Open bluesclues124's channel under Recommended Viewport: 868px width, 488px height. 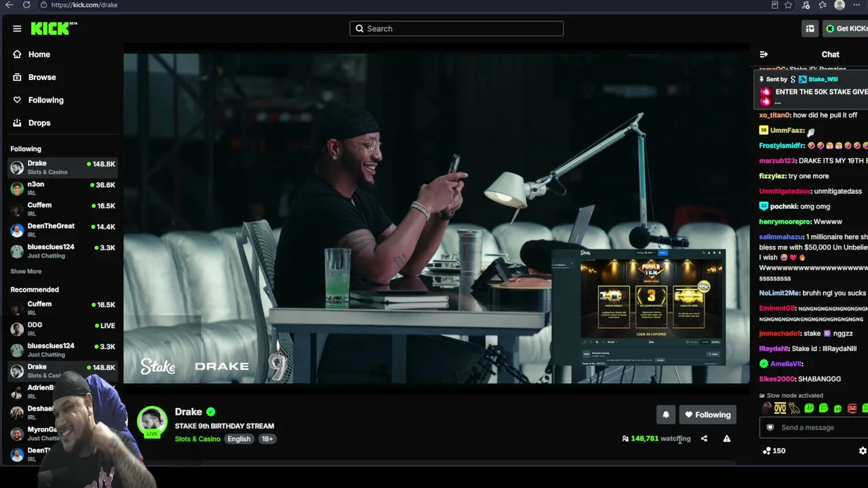pyautogui.click(x=62, y=350)
